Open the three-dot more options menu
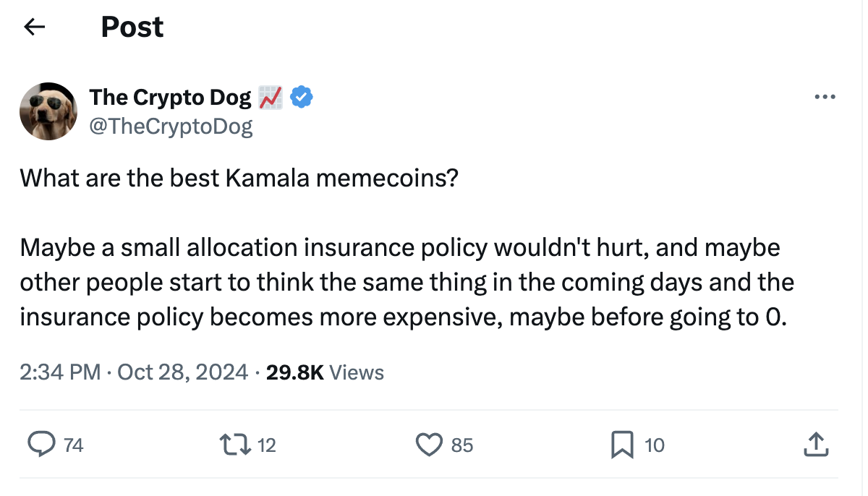This screenshot has width=868, height=496. coord(825,97)
